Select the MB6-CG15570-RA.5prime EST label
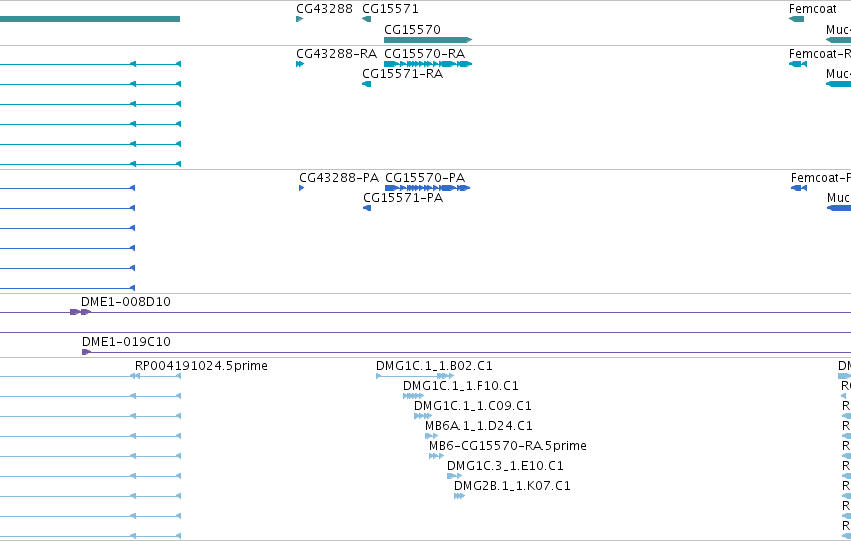 coord(507,446)
